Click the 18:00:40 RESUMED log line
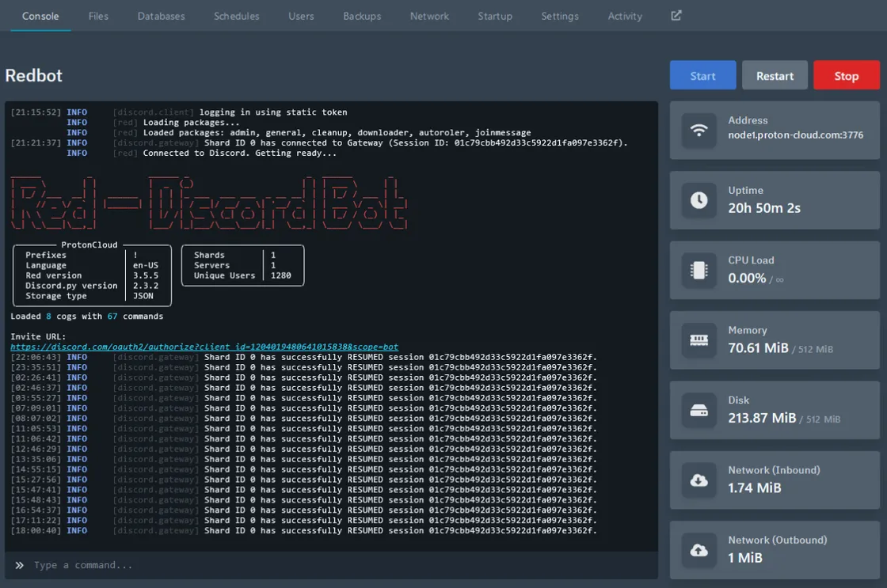887x588 pixels. point(304,530)
